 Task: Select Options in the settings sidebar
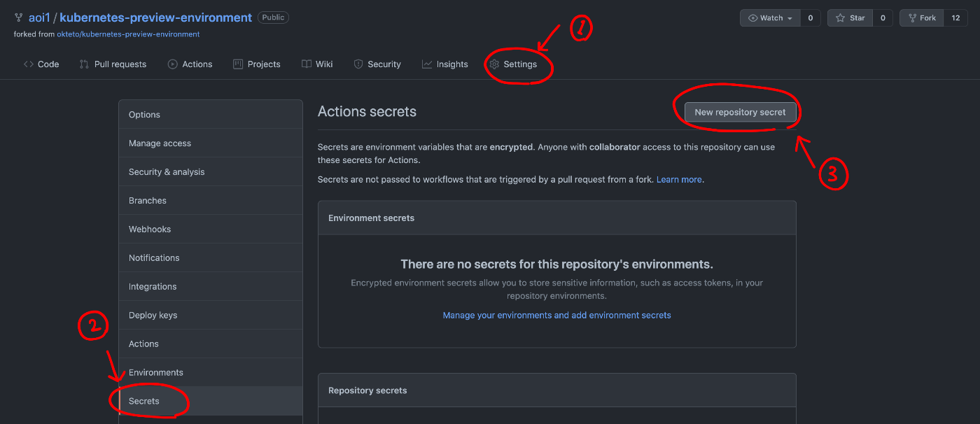pyautogui.click(x=211, y=115)
